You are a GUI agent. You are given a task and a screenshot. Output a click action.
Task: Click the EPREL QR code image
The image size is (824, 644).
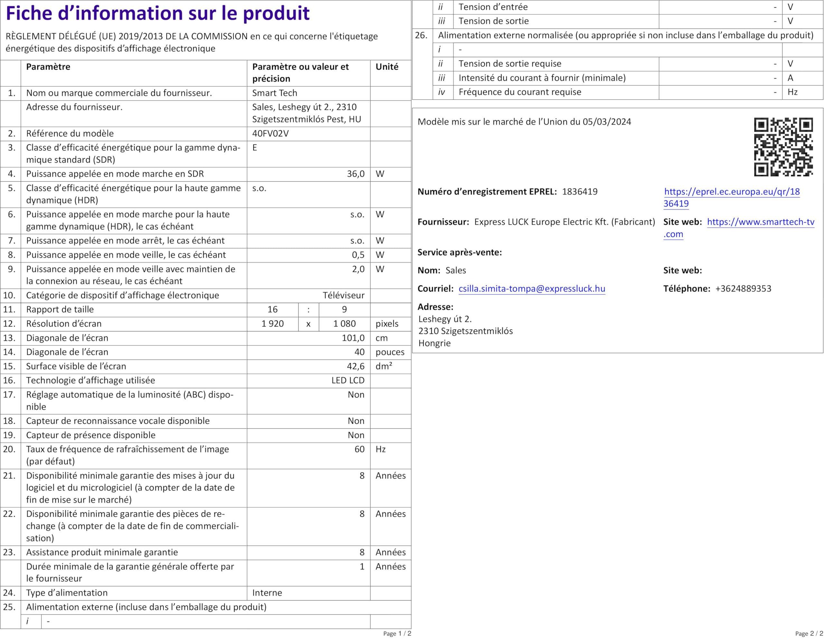point(783,147)
